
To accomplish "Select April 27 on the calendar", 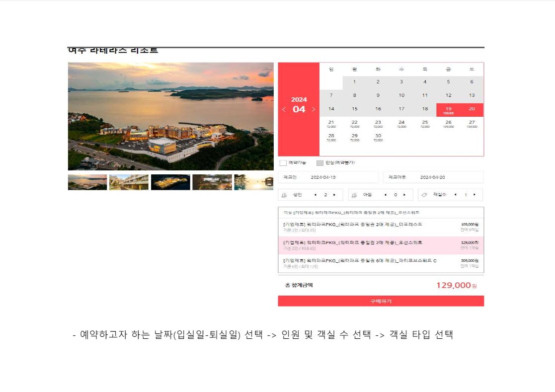I will 472,124.
